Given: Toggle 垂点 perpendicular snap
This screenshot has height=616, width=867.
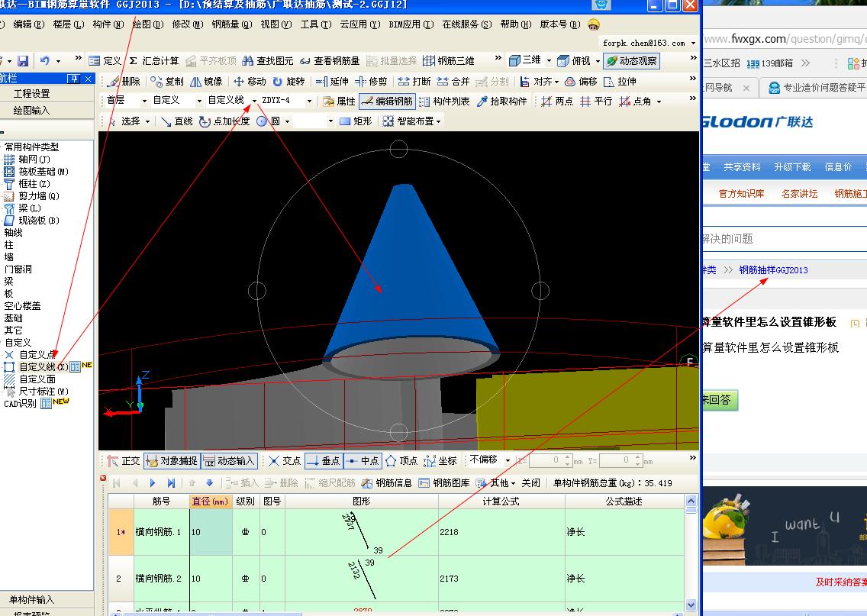Looking at the screenshot, I should [324, 460].
